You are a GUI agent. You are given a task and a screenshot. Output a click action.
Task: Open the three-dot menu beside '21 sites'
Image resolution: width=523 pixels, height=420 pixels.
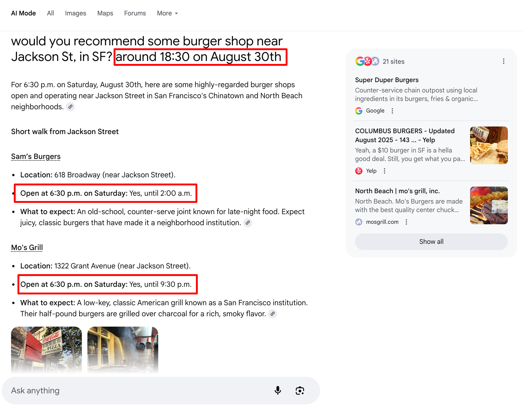click(504, 61)
